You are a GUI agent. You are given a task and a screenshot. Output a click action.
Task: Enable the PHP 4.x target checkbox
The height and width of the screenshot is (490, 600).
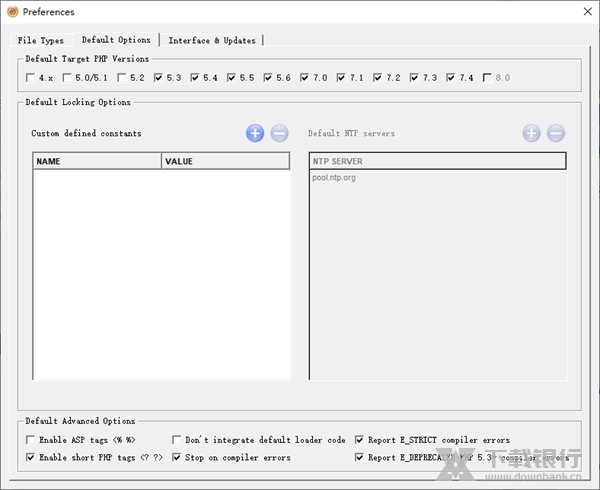(32, 78)
